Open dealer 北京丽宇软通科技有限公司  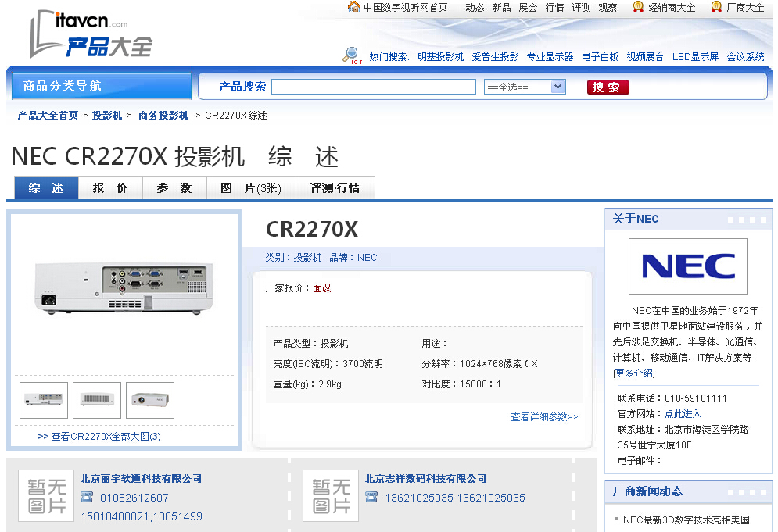(x=141, y=478)
